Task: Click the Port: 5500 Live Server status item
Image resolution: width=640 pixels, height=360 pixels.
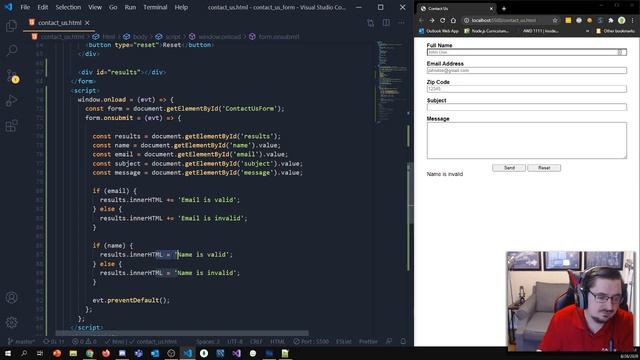Action: pyautogui.click(x=311, y=341)
